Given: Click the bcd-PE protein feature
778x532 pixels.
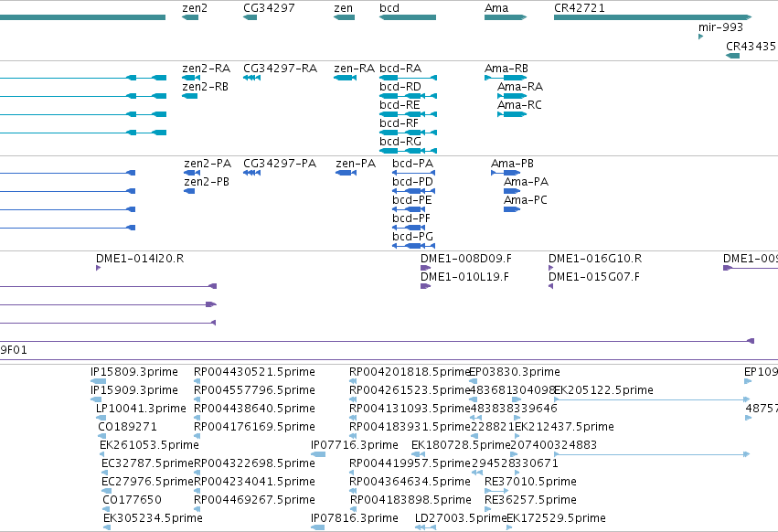Looking at the screenshot, I should tap(409, 209).
